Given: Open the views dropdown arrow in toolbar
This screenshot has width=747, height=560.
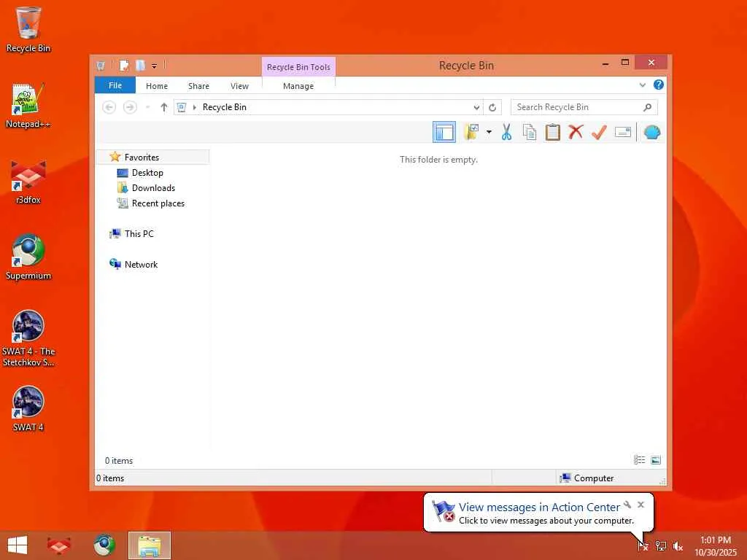Looking at the screenshot, I should tap(489, 132).
